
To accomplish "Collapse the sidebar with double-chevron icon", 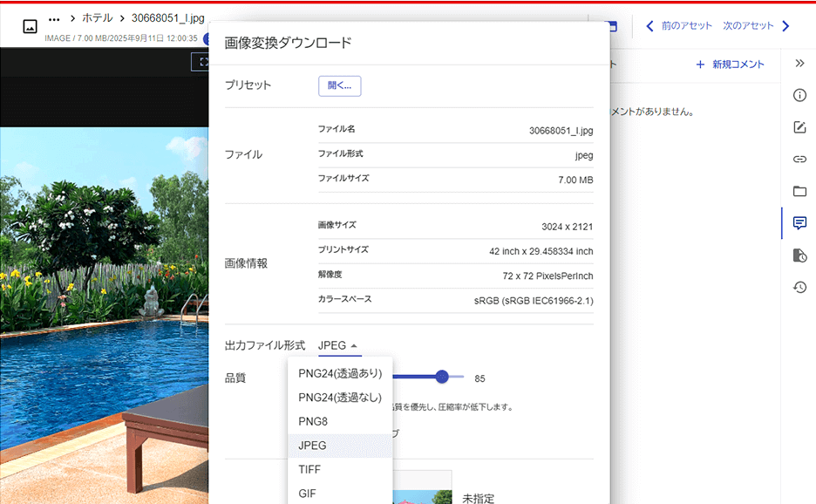I will 799,63.
